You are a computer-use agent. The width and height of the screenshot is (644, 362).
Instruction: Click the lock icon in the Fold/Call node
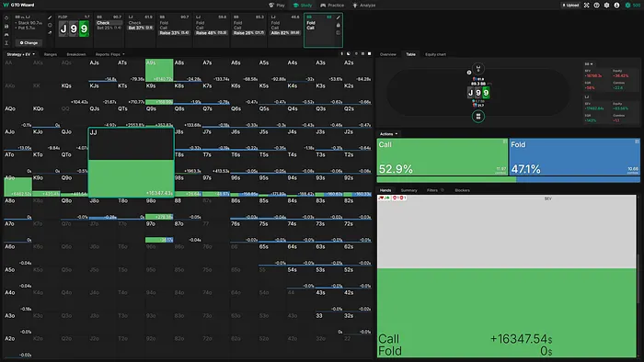338,25
